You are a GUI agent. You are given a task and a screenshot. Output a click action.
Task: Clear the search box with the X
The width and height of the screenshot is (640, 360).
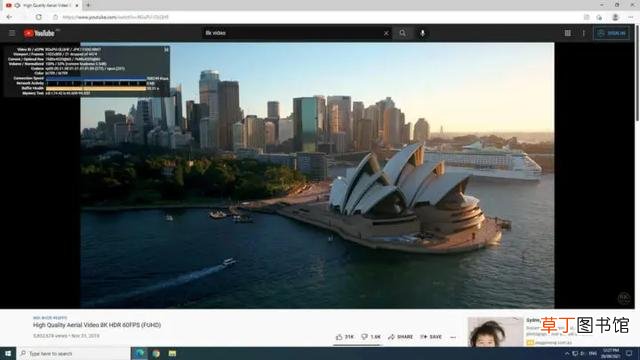coord(386,33)
